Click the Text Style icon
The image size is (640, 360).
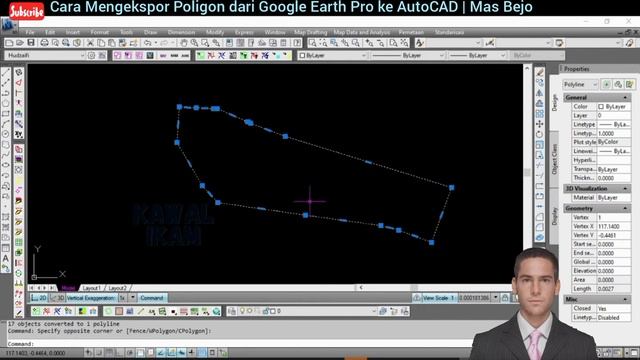click(420, 43)
